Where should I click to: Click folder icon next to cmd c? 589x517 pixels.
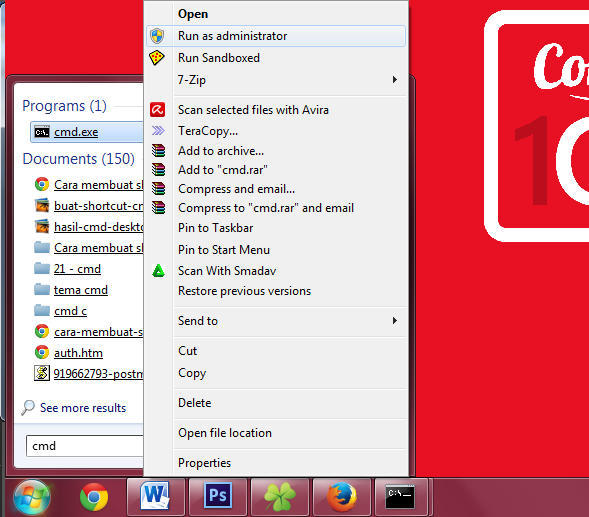coord(42,311)
